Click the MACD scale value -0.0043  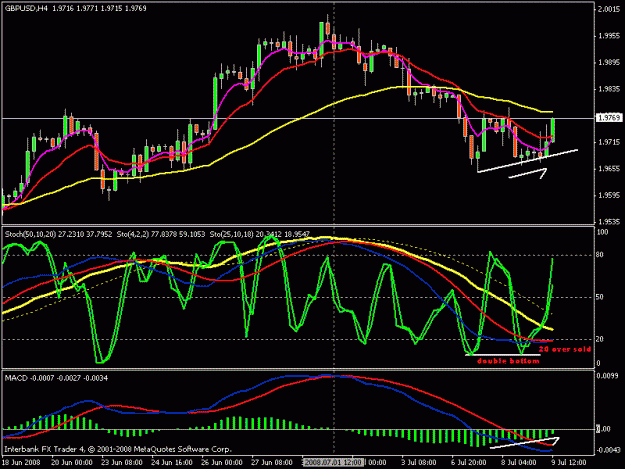pyautogui.click(x=608, y=450)
